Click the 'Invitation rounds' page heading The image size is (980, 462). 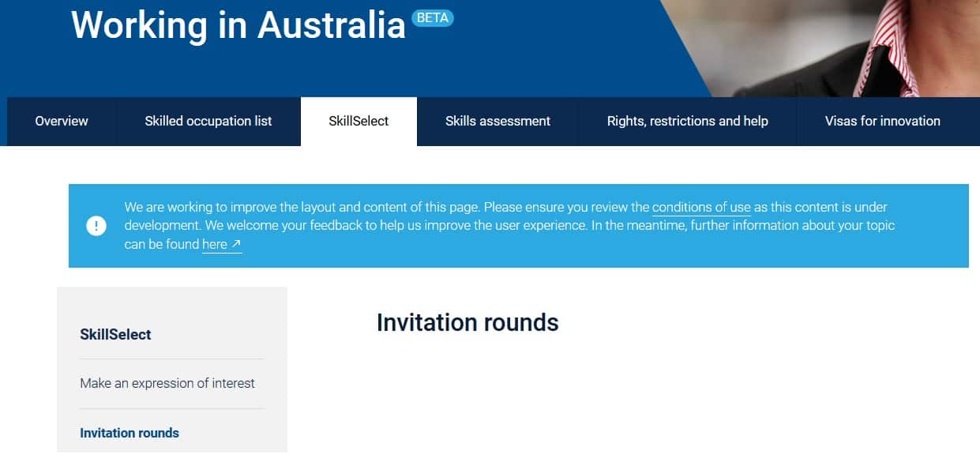[x=467, y=322]
